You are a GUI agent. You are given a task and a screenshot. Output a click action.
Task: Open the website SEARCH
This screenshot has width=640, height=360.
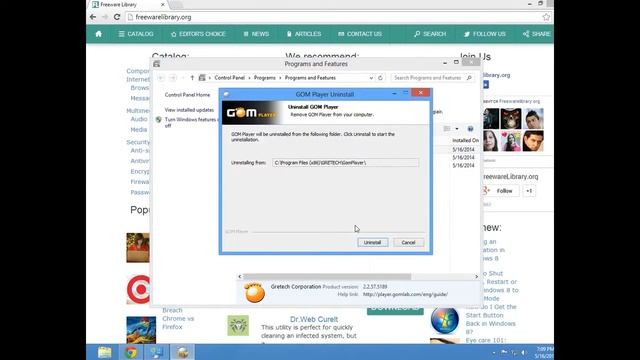[430, 34]
